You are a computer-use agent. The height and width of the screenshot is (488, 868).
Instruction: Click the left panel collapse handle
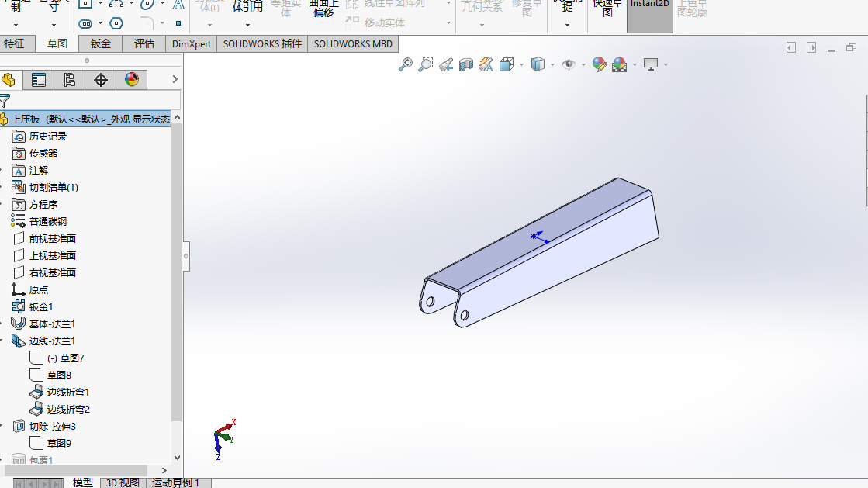point(186,256)
